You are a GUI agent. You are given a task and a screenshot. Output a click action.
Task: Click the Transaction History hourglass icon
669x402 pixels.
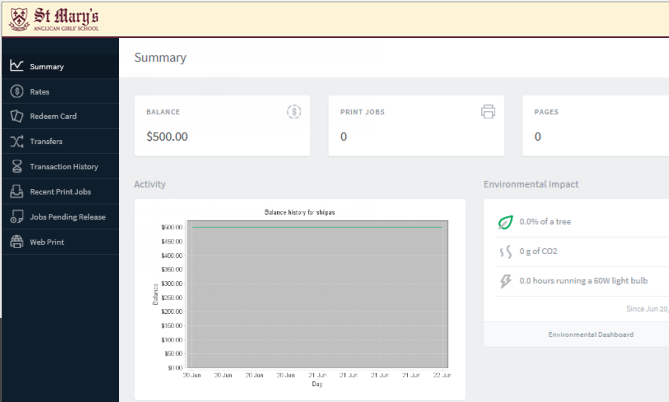coord(17,166)
